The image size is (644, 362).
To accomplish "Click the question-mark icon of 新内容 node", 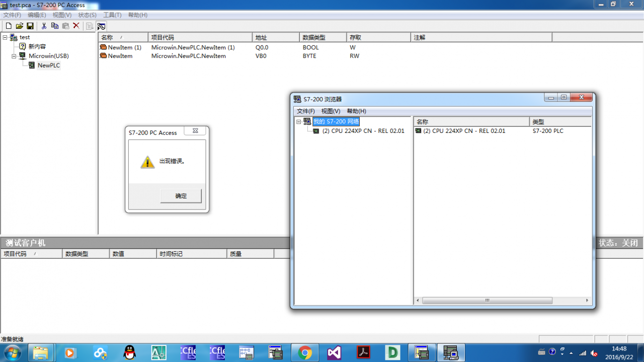I will tap(23, 46).
